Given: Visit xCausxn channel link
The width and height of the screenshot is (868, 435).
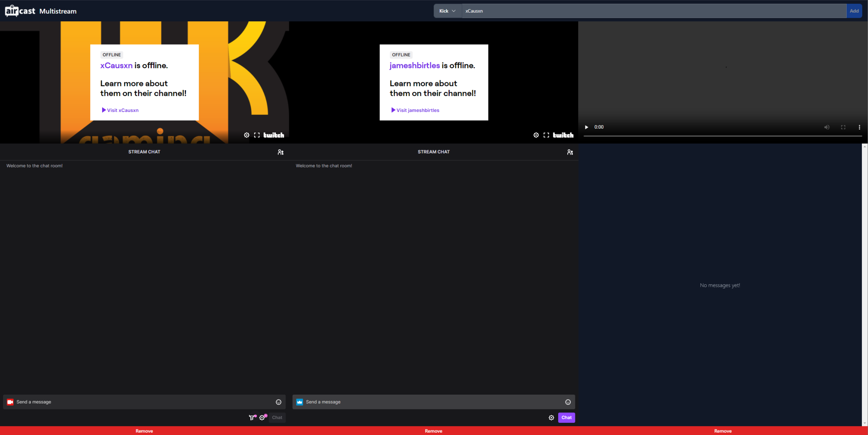Looking at the screenshot, I should click(x=120, y=110).
